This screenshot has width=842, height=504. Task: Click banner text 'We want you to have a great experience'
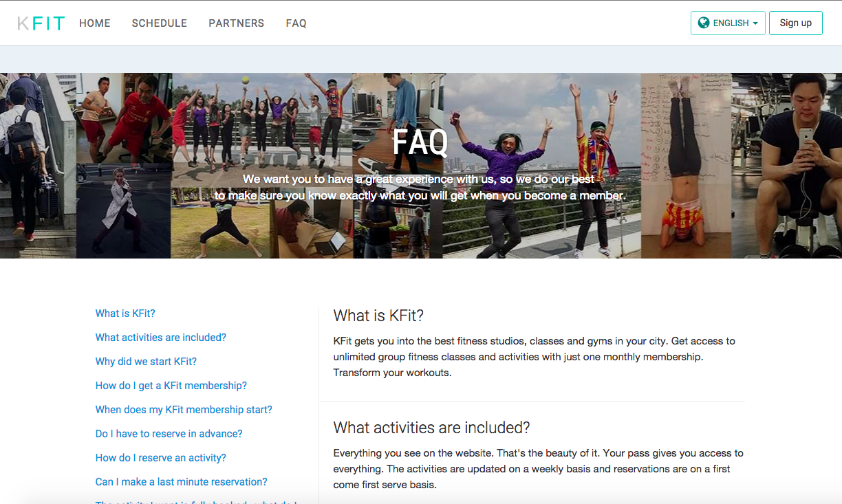420,187
